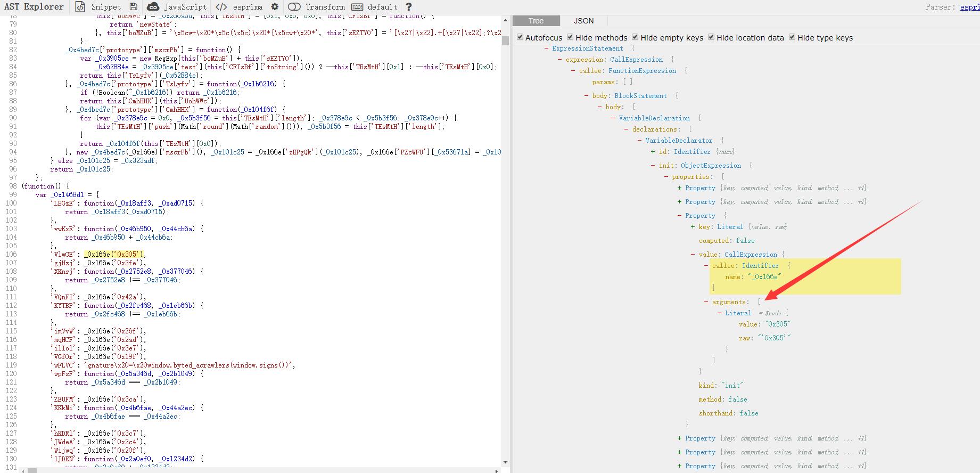The image size is (980, 473).
Task: Toggle Hide methods checkbox
Action: (570, 37)
